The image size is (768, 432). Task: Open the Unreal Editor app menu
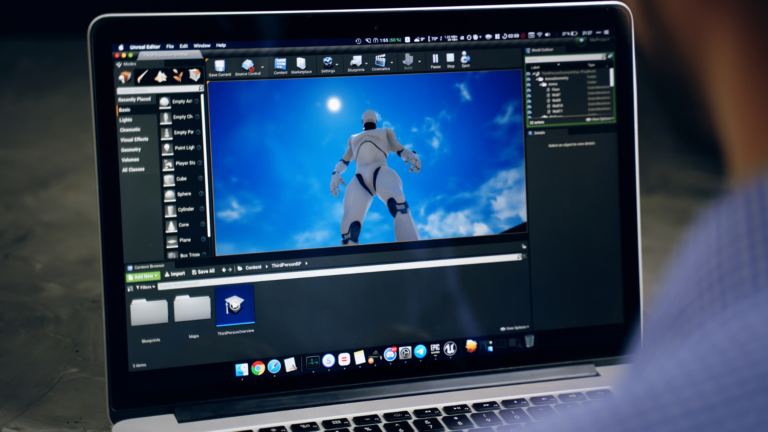[x=145, y=47]
